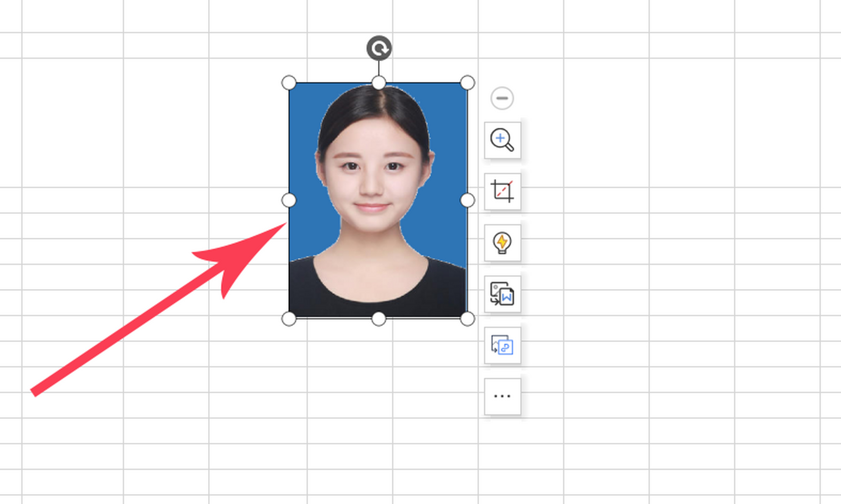The height and width of the screenshot is (504, 841).
Task: Click the top-right resize handle of photo
Action: 467,83
